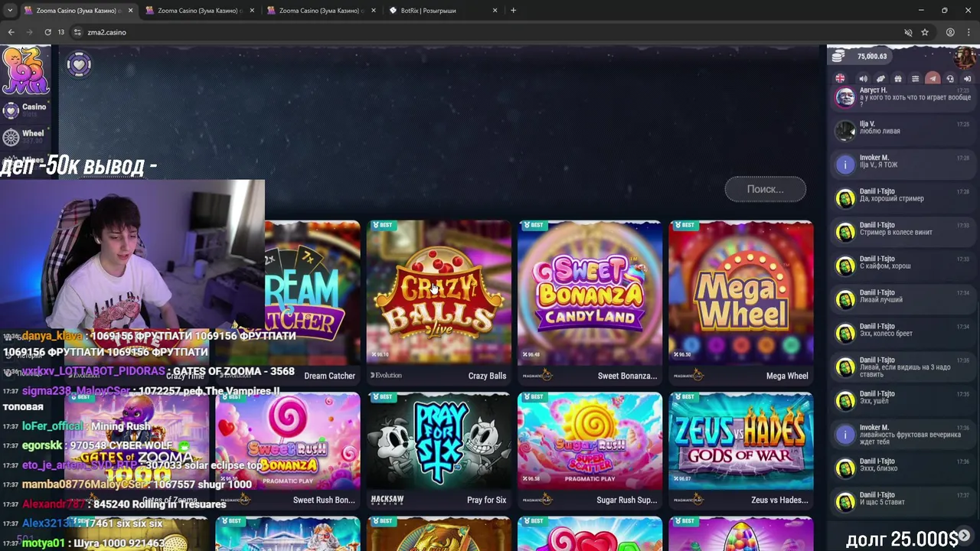Open Sugar Rush Super Scatter game card
This screenshot has height=551, width=980.
click(590, 450)
